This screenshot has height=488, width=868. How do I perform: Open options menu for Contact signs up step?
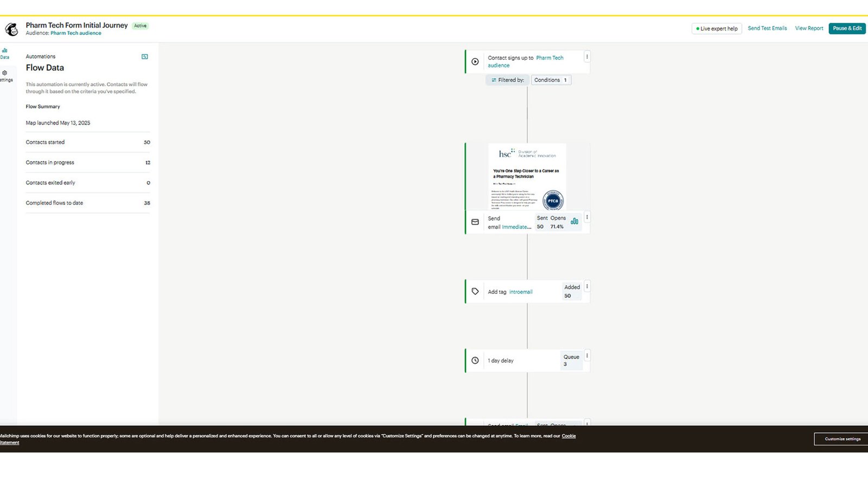coord(587,56)
